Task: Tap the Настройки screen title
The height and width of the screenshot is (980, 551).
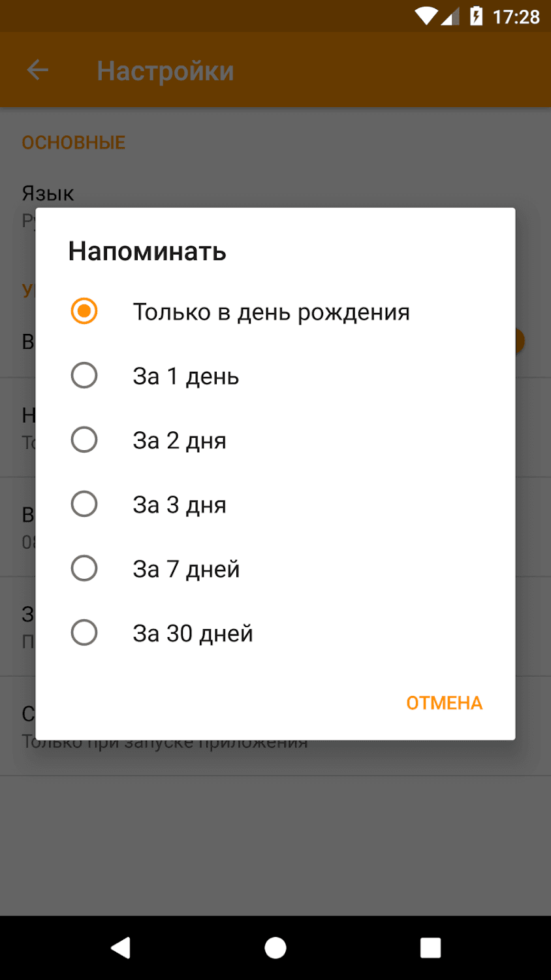Action: coord(165,71)
